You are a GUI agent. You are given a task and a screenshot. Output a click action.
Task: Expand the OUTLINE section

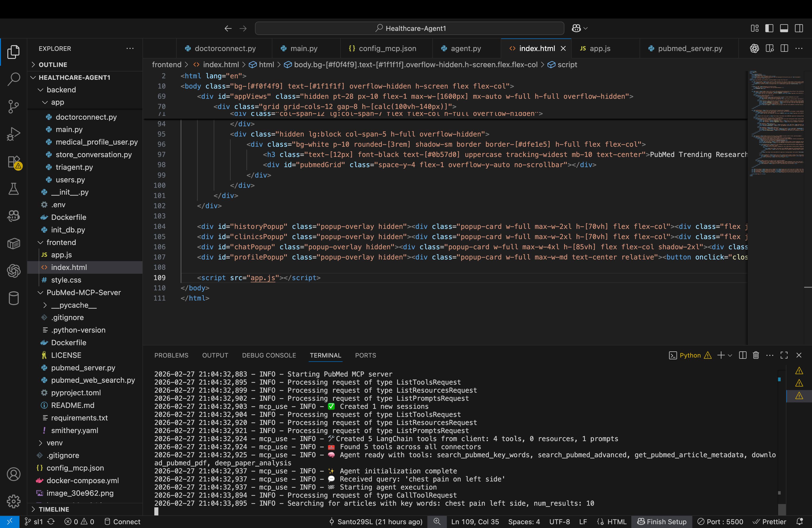52,65
